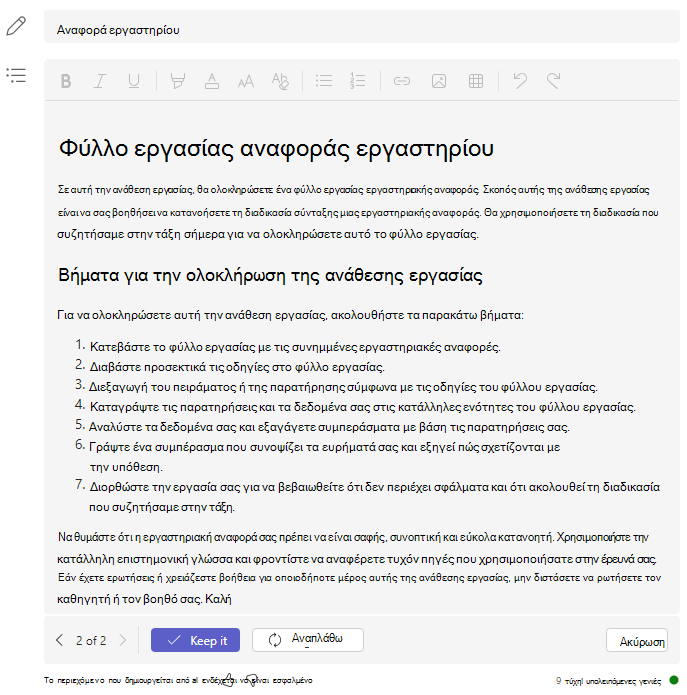Click the redo arrow
687x695 pixels.
[554, 81]
